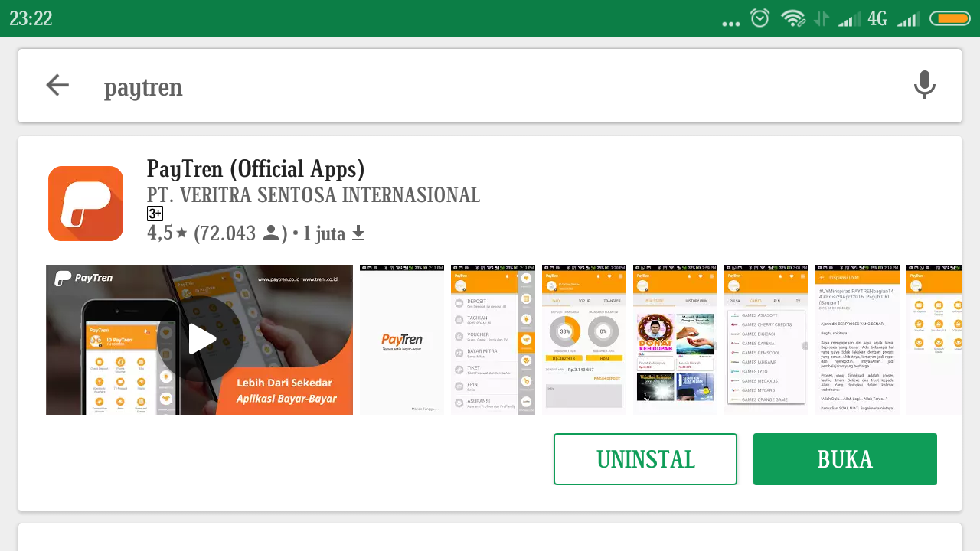Tap the microphone voice search icon
Viewport: 980px width, 551px height.
pyautogui.click(x=924, y=86)
